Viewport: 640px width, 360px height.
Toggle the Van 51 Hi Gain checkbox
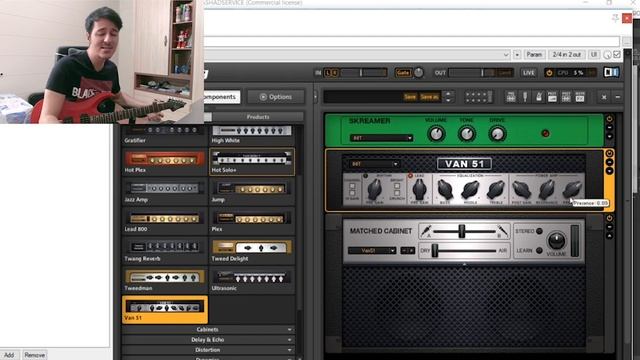[352, 193]
